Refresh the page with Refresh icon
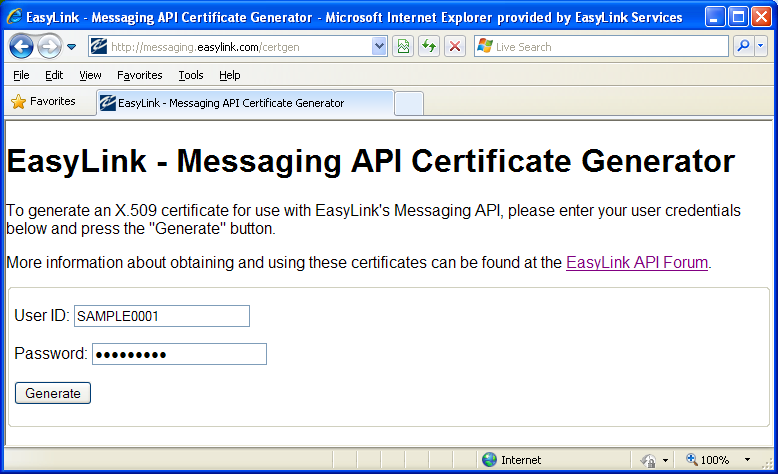Screen dimensions: 778x474 point(429,47)
